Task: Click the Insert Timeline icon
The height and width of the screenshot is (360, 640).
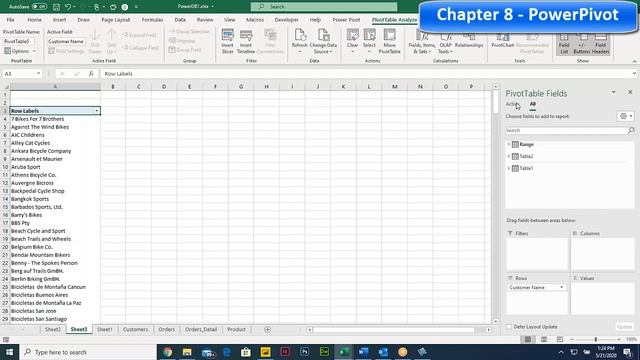Action: [246, 41]
